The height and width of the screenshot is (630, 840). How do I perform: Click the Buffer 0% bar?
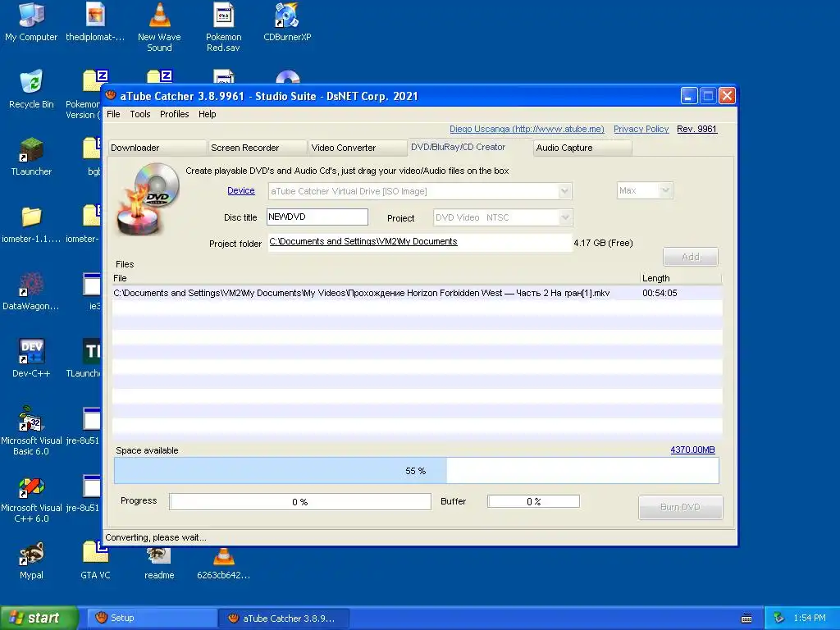533,501
